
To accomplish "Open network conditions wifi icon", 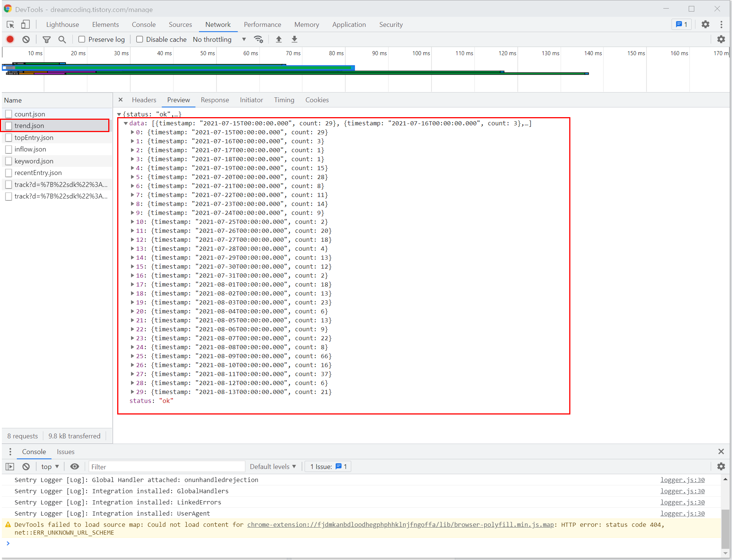I will (x=258, y=39).
